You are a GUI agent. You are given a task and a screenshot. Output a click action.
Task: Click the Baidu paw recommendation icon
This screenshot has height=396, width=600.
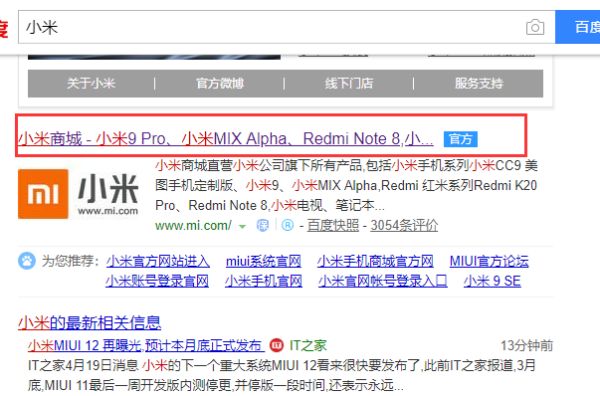(27, 261)
